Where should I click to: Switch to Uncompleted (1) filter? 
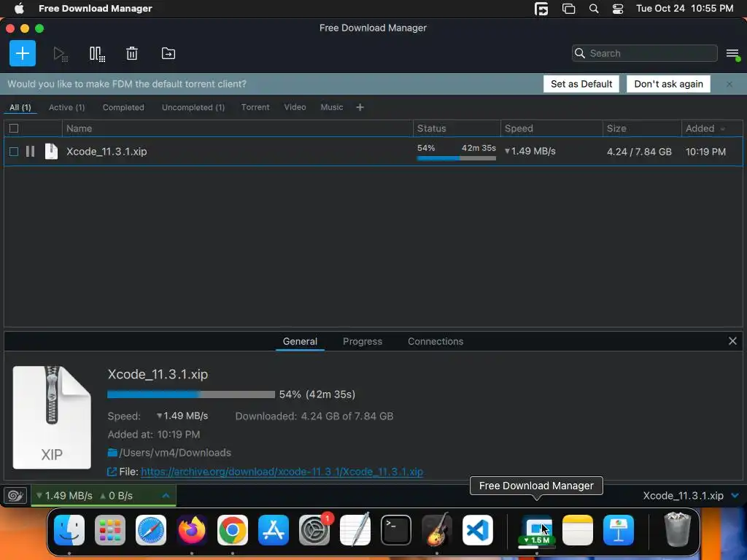tap(193, 108)
